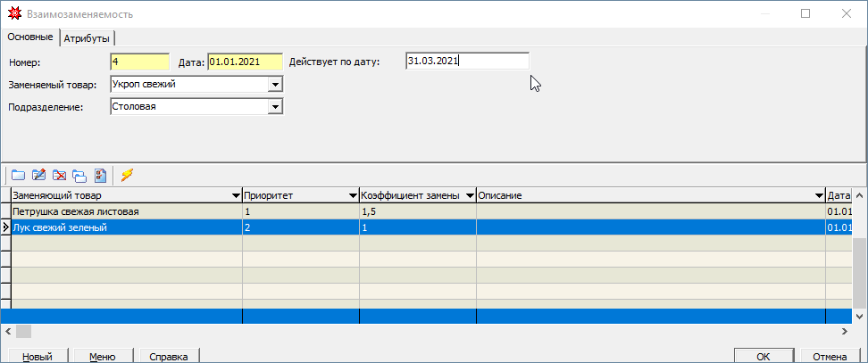
Task: Open the Описание column filter arrow
Action: pyautogui.click(x=818, y=195)
